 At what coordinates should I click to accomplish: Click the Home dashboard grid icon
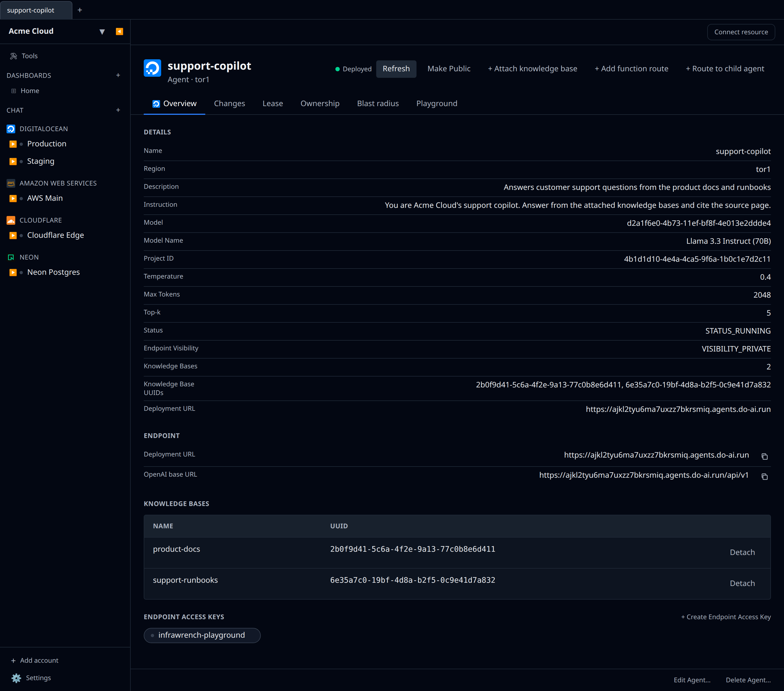point(14,91)
